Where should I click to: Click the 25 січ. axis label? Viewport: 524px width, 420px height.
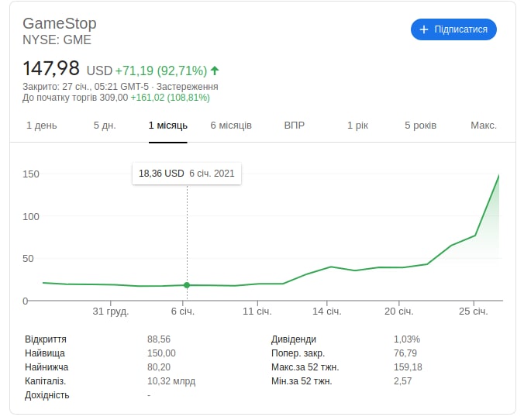[x=474, y=312]
